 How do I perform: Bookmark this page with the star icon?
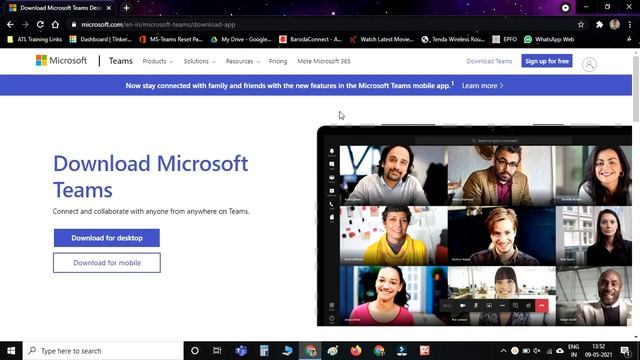(x=581, y=24)
